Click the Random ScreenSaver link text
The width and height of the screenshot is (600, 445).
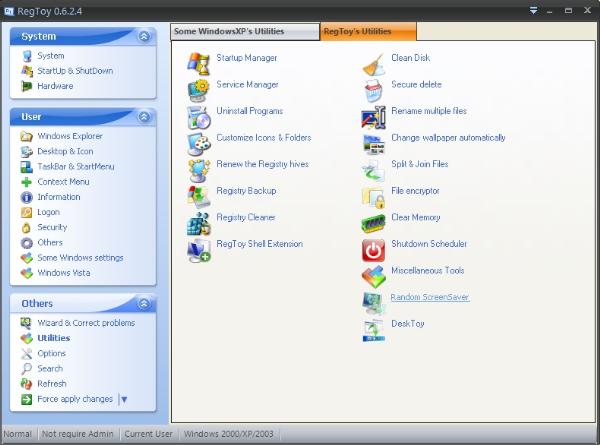430,297
